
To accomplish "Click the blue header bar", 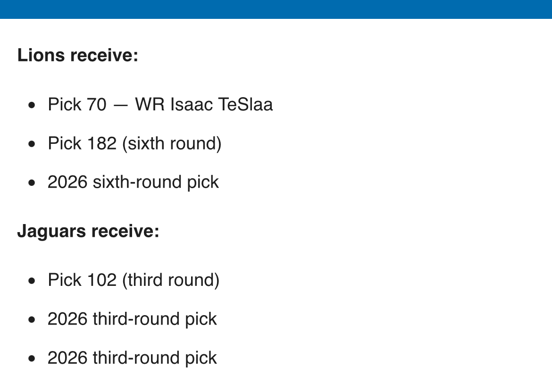I will tap(276, 9).
